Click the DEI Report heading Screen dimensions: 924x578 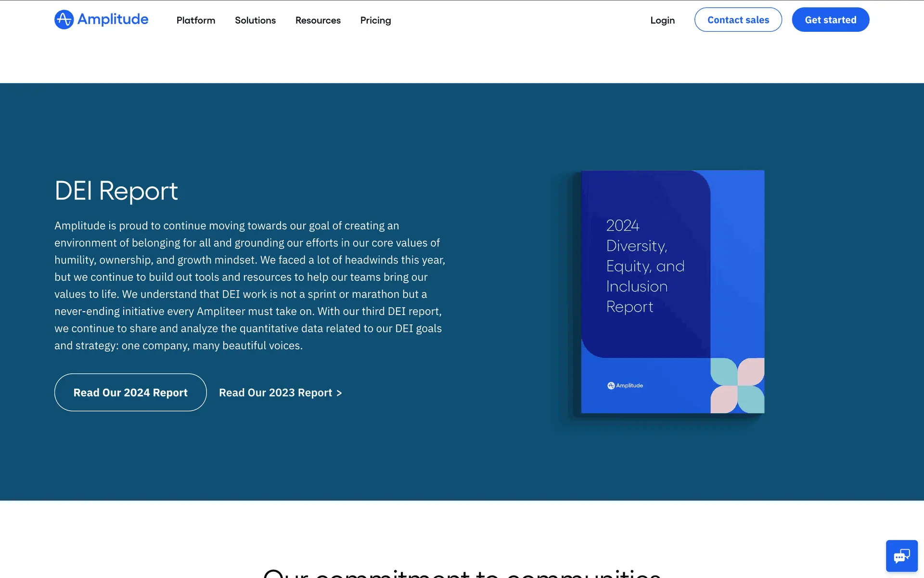[x=116, y=191]
